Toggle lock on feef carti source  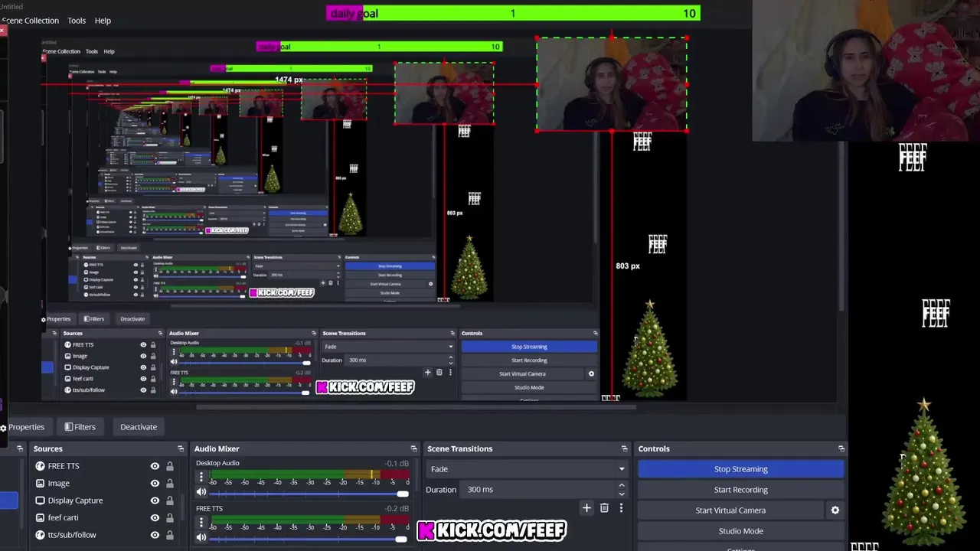click(x=170, y=518)
